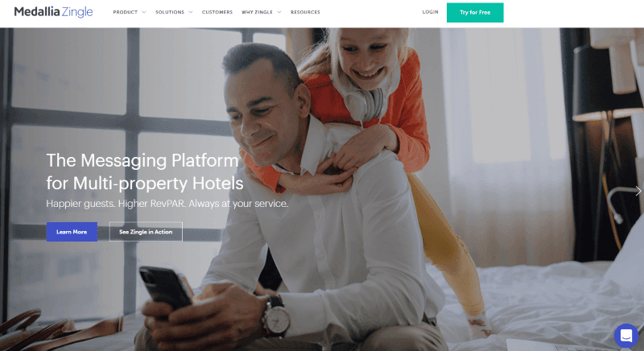Screen dimensions: 644x351
Task: Click the Zingle word in the logo
Action: point(77,12)
